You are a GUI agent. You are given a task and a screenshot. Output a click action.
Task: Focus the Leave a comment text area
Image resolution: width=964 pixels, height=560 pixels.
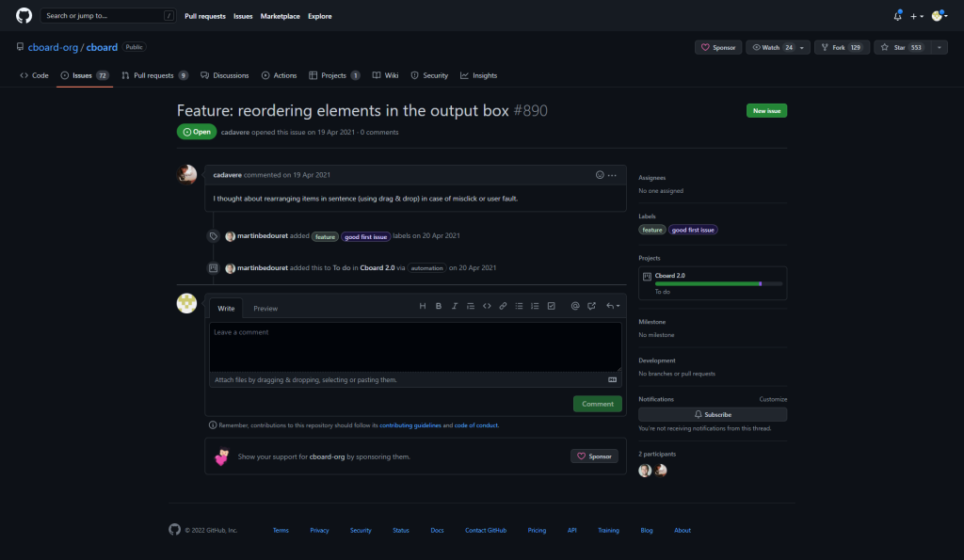(415, 347)
